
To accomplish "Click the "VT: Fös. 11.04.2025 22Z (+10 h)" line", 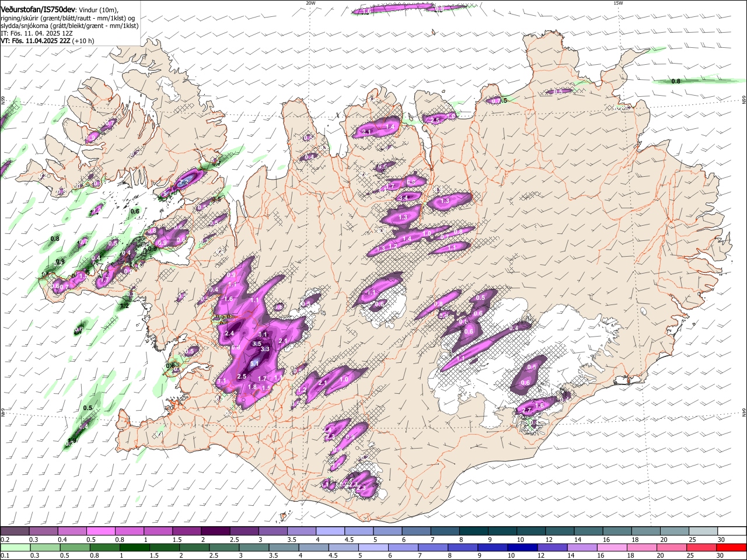I will (x=47, y=41).
